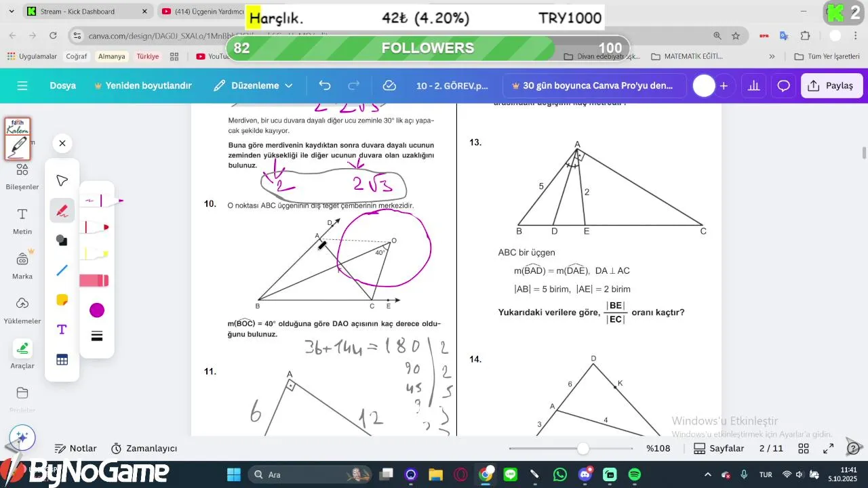Pick the red marker pen
This screenshot has width=868, height=488.
(x=96, y=226)
